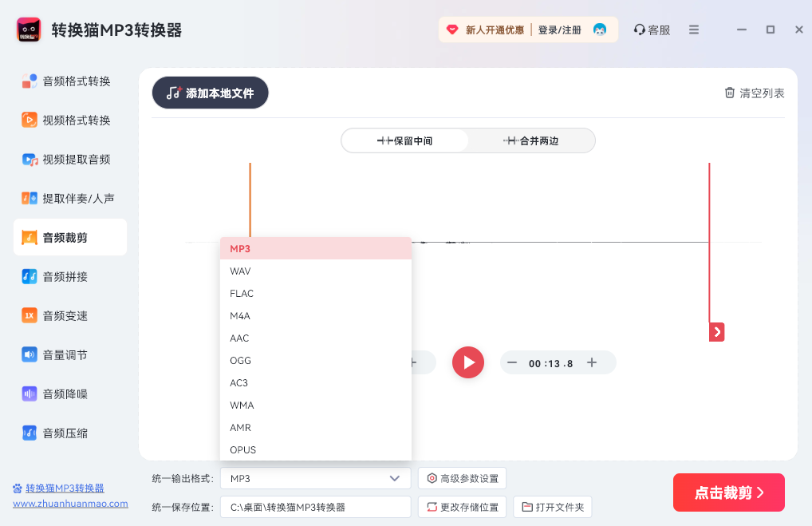
Task: Clear the list using the 清空列表 trash icon
Action: tap(753, 93)
